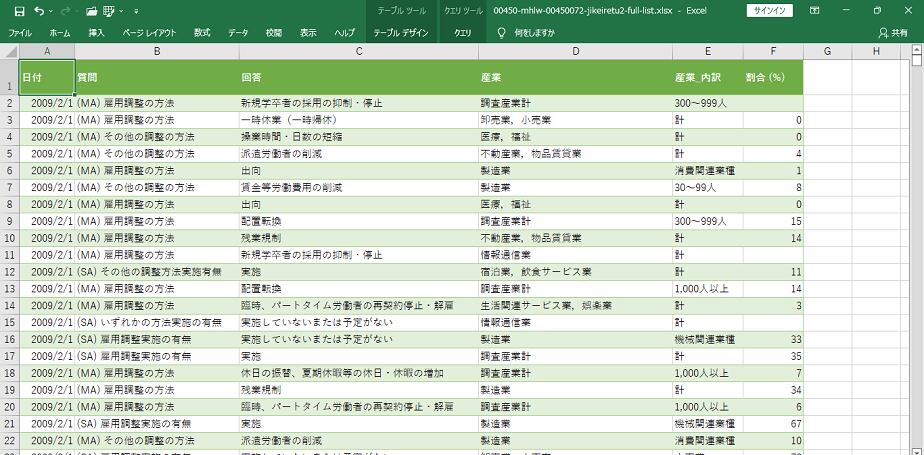Click the 割合 (%) header cell
Viewport: 924px width, 455px height.
point(773,77)
